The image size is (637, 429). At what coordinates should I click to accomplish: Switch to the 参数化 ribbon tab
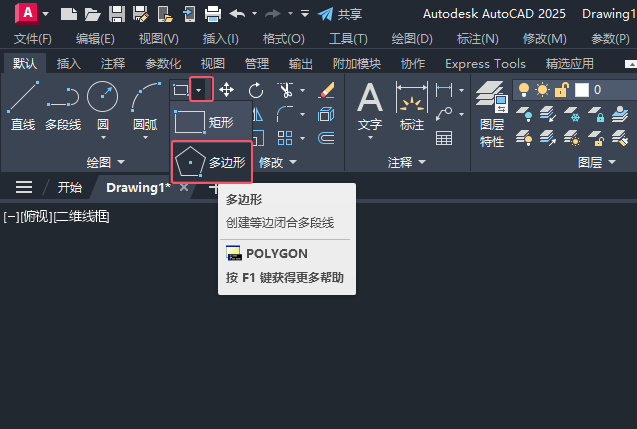163,64
